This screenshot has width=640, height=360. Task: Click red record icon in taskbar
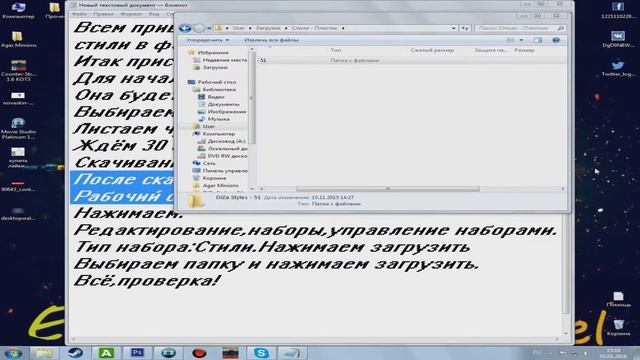point(199,353)
